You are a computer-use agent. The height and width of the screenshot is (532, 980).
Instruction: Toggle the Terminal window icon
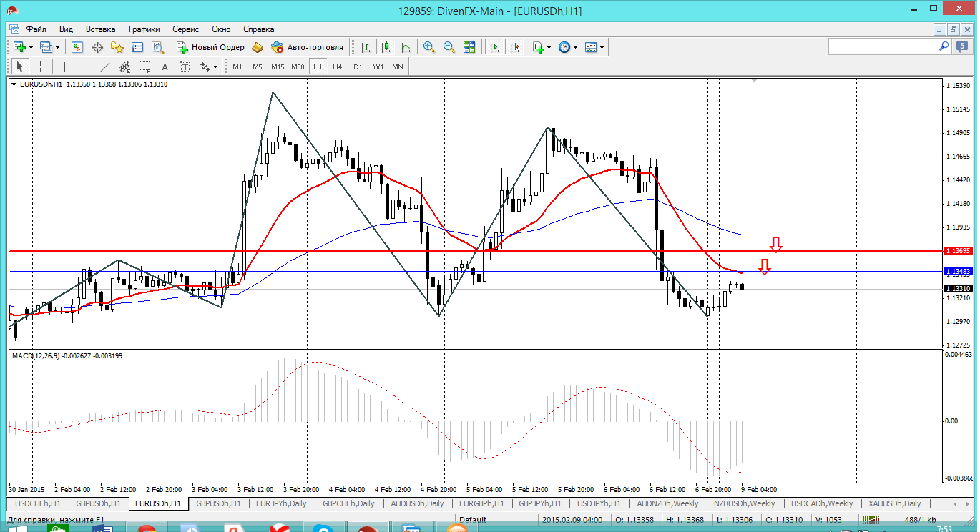(137, 47)
